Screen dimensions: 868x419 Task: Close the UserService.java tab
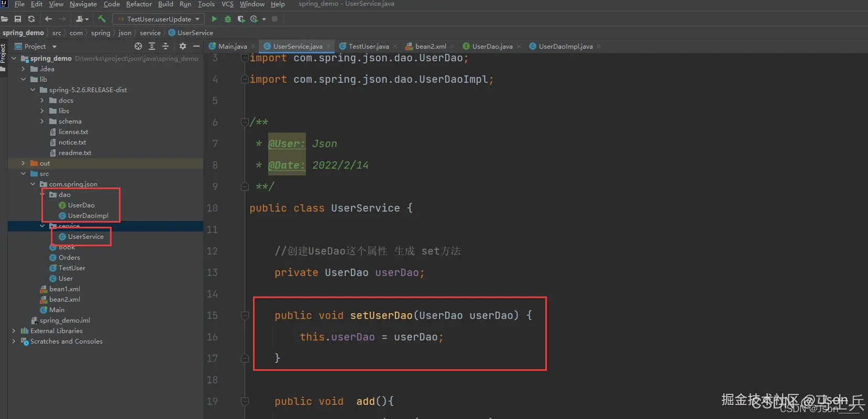tap(328, 46)
